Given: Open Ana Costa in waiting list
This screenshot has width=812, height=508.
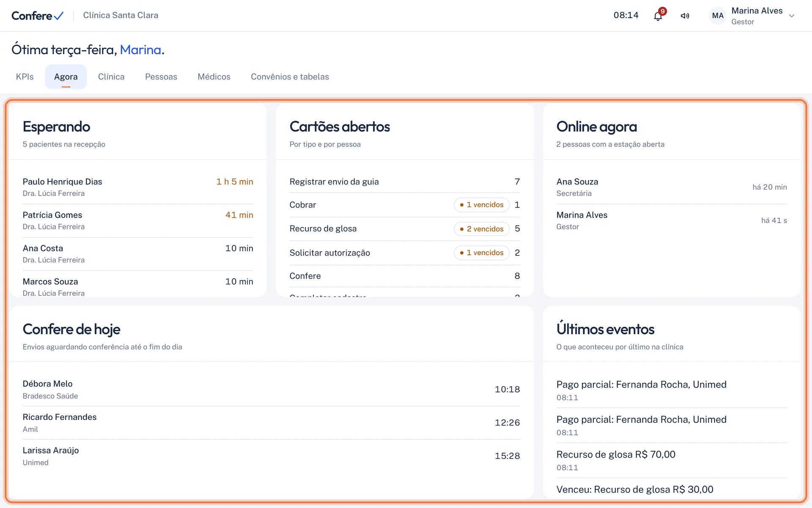Looking at the screenshot, I should click(138, 254).
